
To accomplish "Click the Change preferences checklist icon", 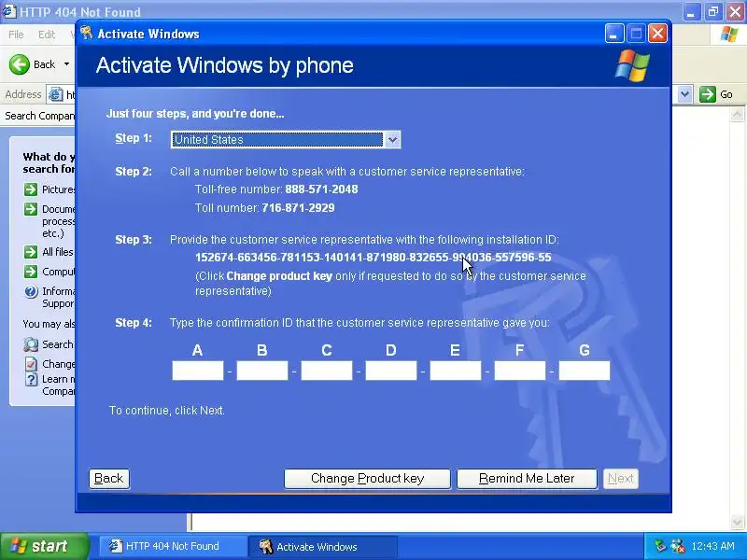I will 31,364.
